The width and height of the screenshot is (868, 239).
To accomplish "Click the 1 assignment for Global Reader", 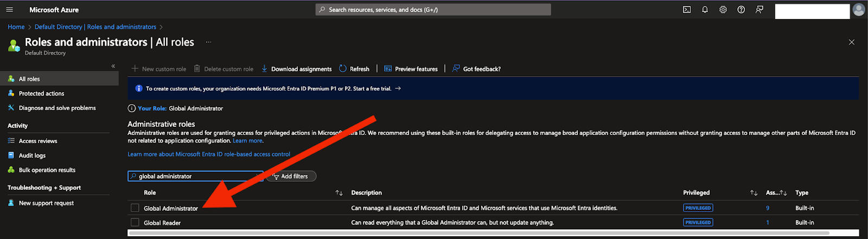I will coord(768,222).
